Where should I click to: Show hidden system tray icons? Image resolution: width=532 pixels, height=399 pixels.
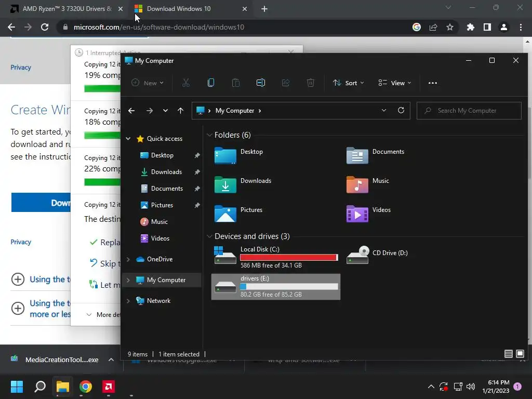pos(431,387)
